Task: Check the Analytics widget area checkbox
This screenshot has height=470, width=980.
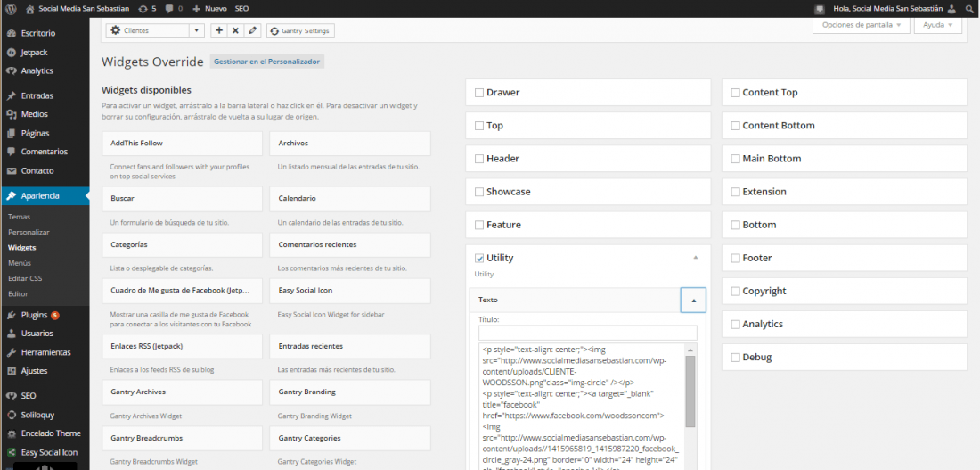Action: 736,324
